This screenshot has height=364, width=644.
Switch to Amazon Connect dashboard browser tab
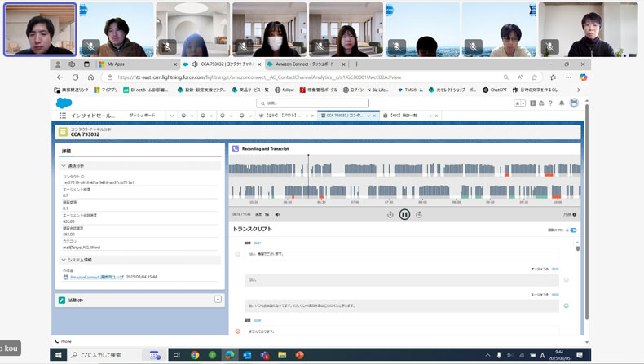point(305,64)
